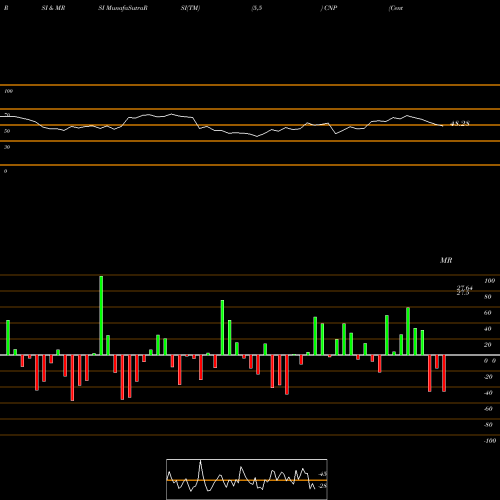Click the 27.64 value in MR panel
Screen dimensions: 500x500
(465, 287)
